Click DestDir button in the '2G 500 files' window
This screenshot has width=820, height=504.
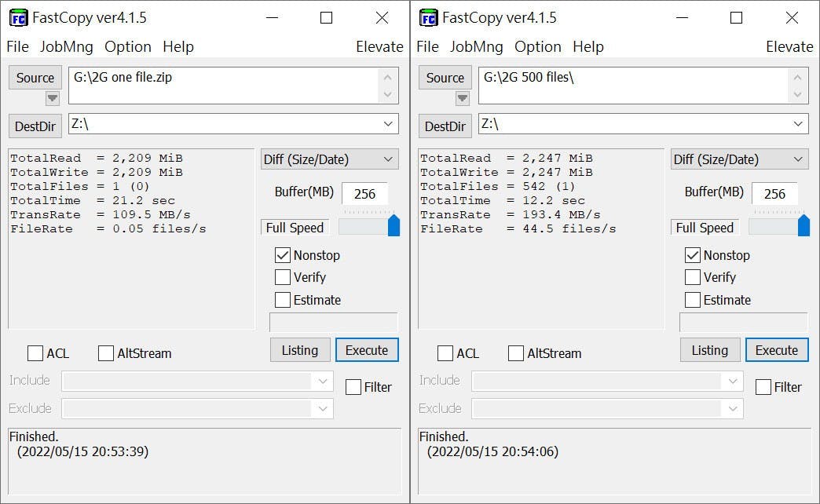click(445, 126)
